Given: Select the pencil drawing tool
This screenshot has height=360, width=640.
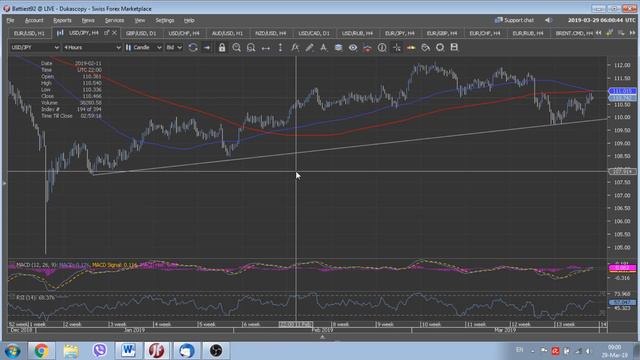Looking at the screenshot, I should pyautogui.click(x=309, y=48).
